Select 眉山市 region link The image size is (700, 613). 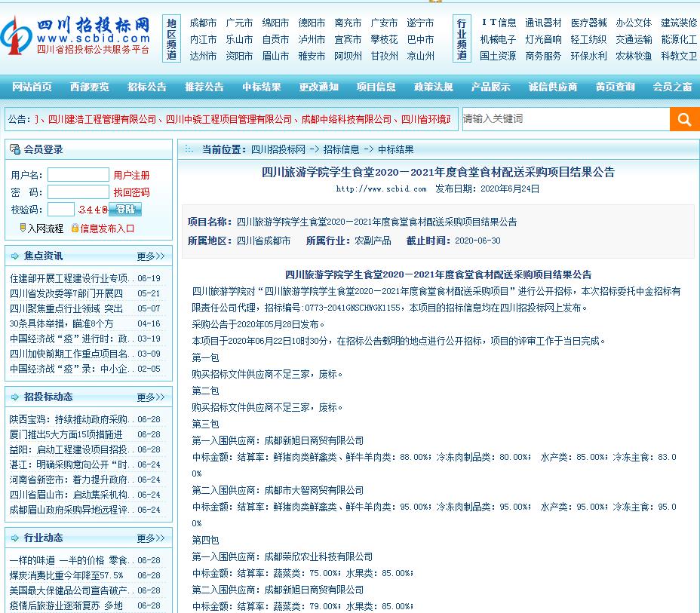click(275, 56)
